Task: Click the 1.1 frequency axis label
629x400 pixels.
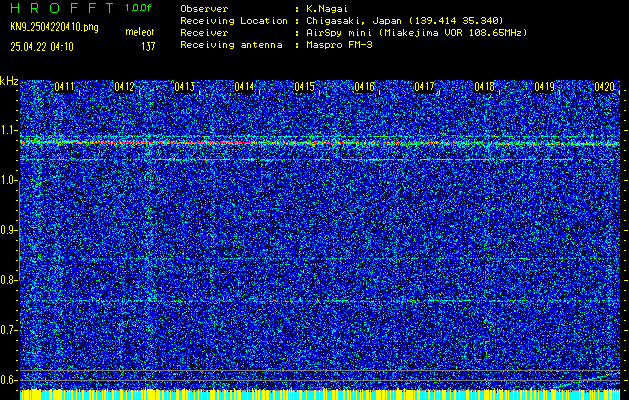Action: tap(8, 130)
